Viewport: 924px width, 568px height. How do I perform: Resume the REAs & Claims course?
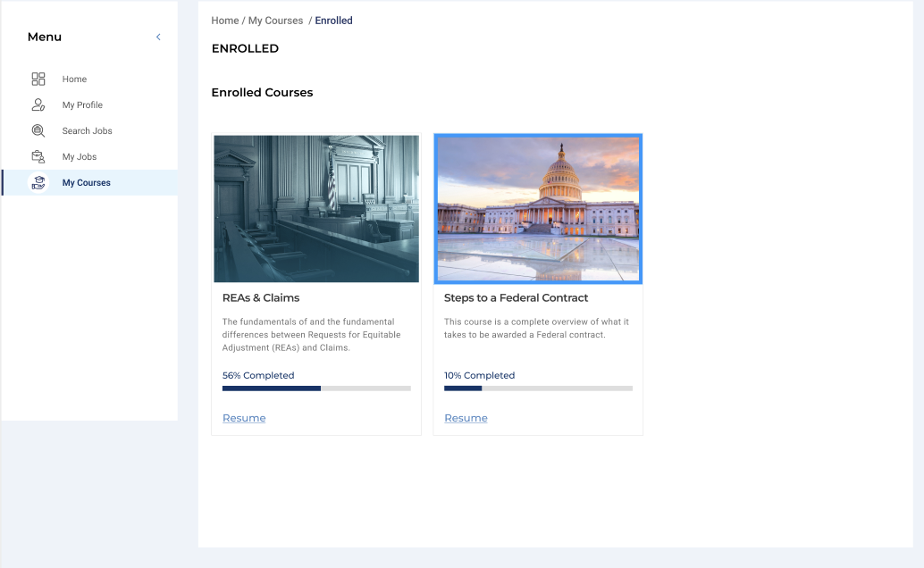[x=244, y=418]
